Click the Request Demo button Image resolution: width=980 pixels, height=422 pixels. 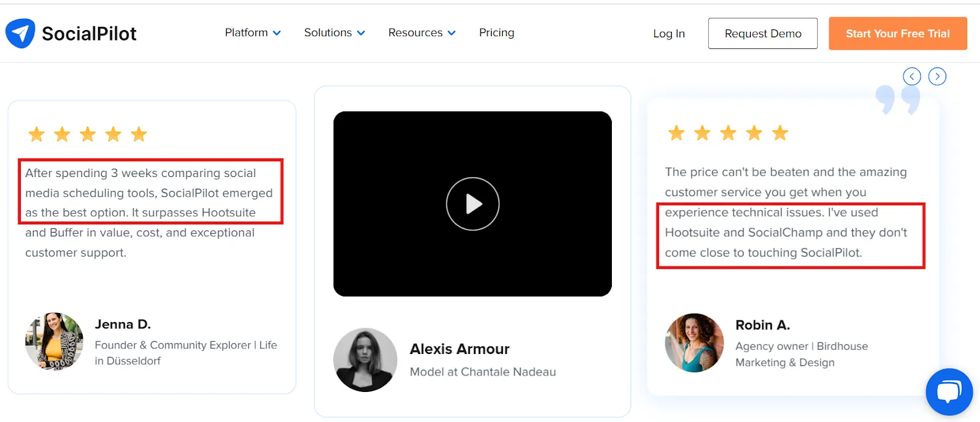coord(763,34)
